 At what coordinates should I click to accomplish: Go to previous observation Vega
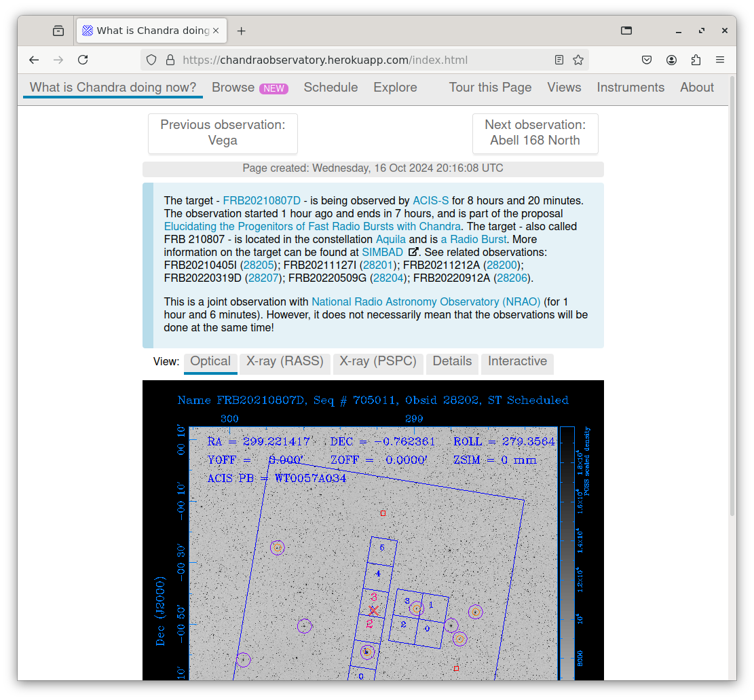coord(223,133)
